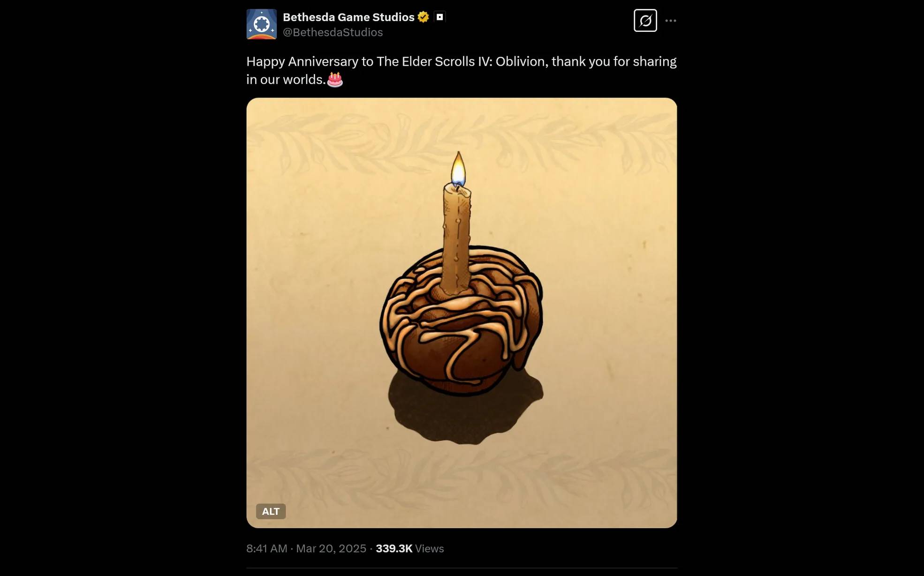Open the sweetroll image in full view
This screenshot has width=924, height=576.
[x=462, y=313]
